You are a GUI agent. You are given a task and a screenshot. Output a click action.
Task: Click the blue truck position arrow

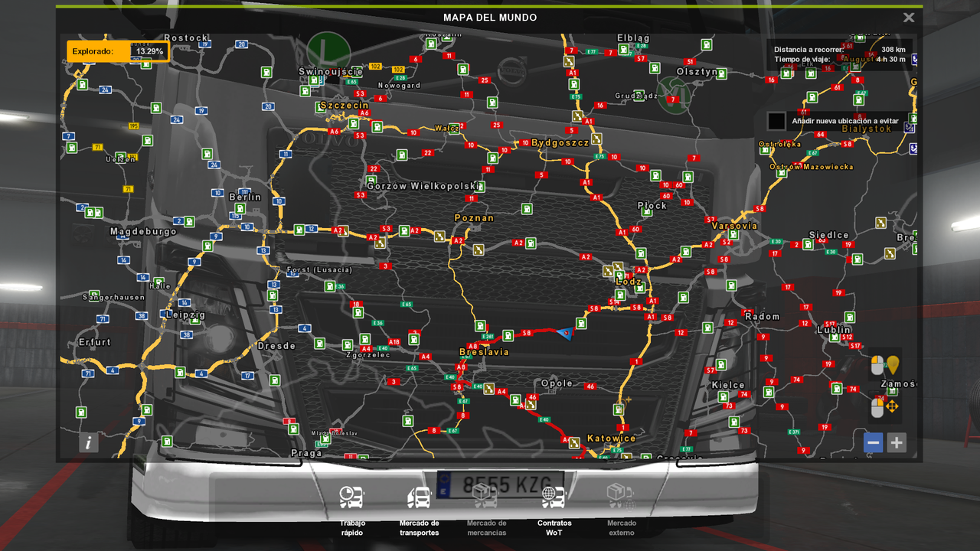click(x=565, y=333)
